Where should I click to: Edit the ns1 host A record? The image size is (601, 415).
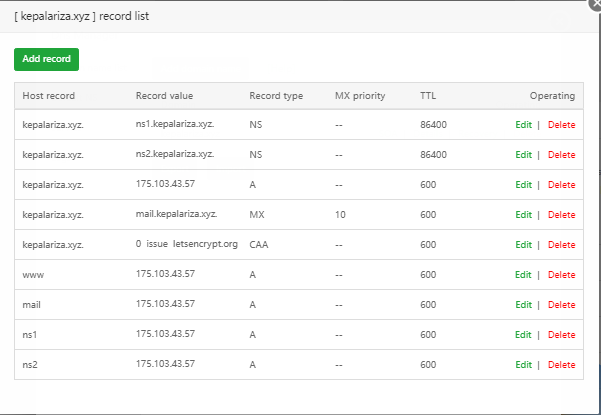coord(523,335)
